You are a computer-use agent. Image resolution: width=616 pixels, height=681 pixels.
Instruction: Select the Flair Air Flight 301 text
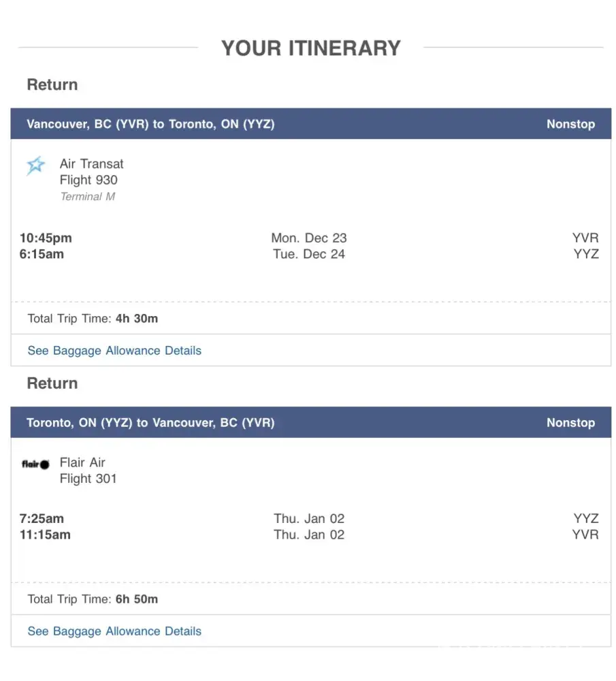[88, 479]
